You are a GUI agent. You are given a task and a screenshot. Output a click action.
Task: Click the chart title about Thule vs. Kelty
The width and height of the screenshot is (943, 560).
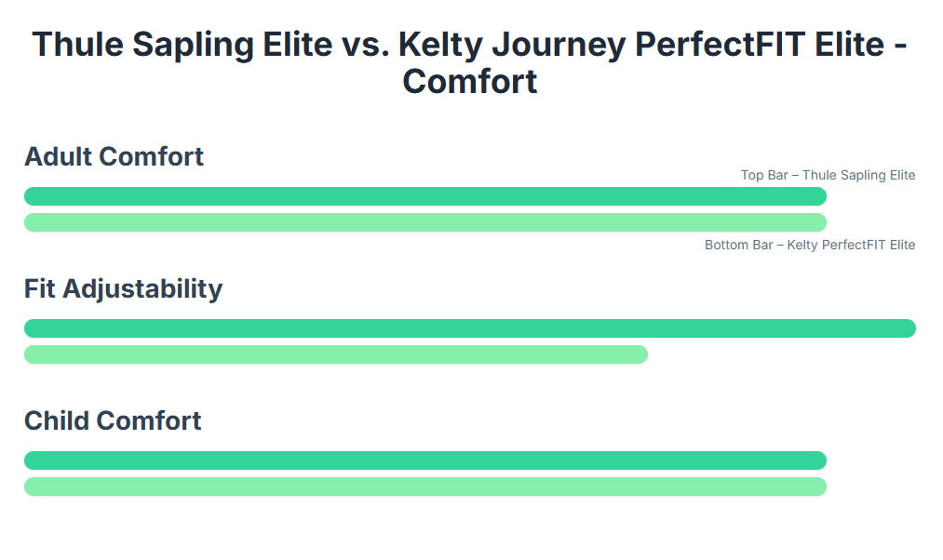[470, 62]
